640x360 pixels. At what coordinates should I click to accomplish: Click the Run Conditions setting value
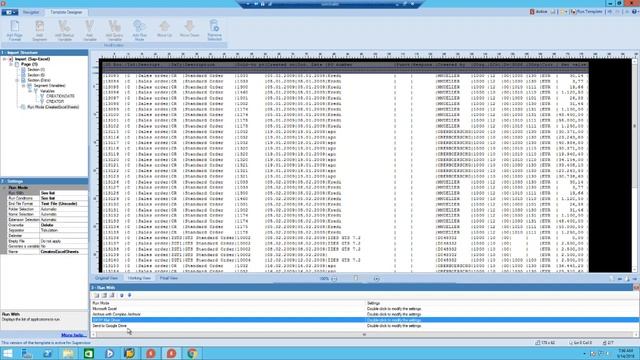click(x=64, y=198)
